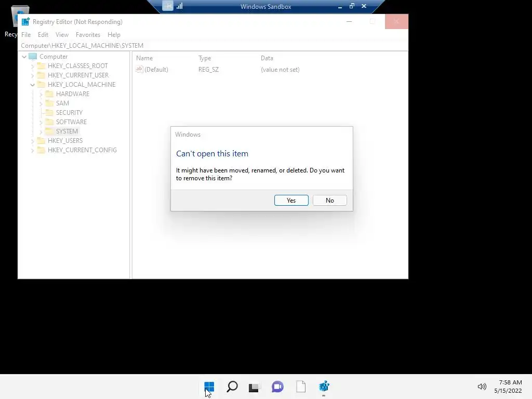Screen dimensions: 532x399
Task: Close the Registry Editor window
Action: (396, 21)
